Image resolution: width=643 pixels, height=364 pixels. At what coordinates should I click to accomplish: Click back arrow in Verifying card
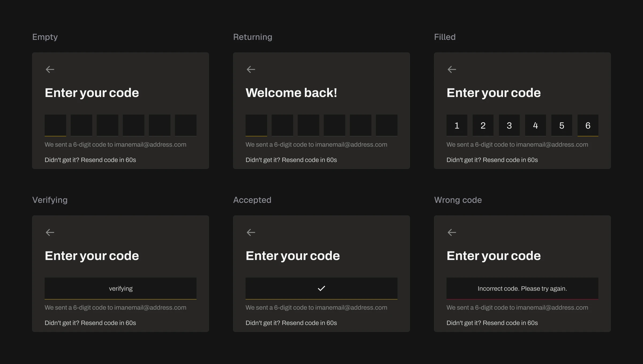point(50,232)
